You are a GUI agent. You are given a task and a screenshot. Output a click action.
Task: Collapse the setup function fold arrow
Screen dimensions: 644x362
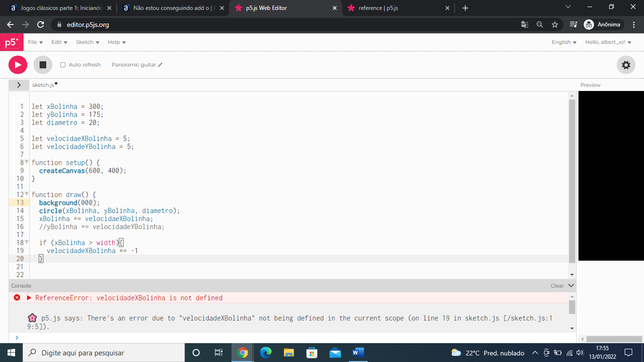pos(27,162)
